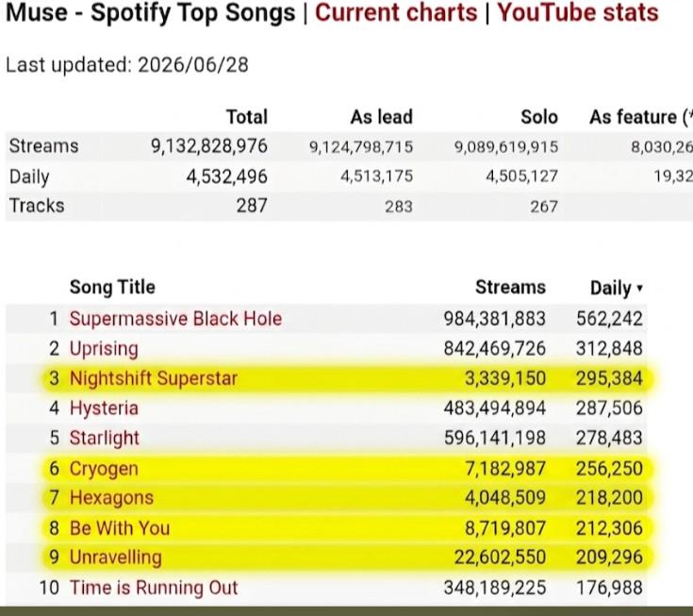Image resolution: width=693 pixels, height=616 pixels.
Task: Sort table by Streams column header
Action: pos(510,288)
